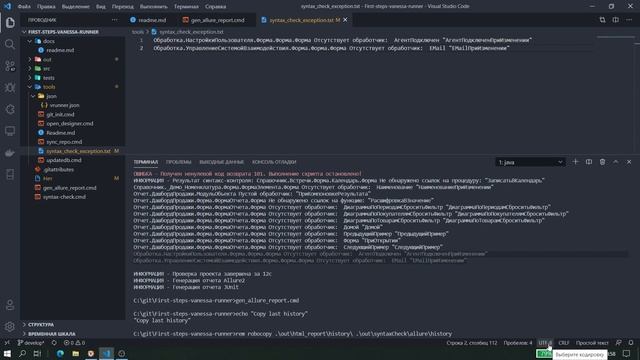Click Простой текст language mode
640x360 pixels.
592,343
